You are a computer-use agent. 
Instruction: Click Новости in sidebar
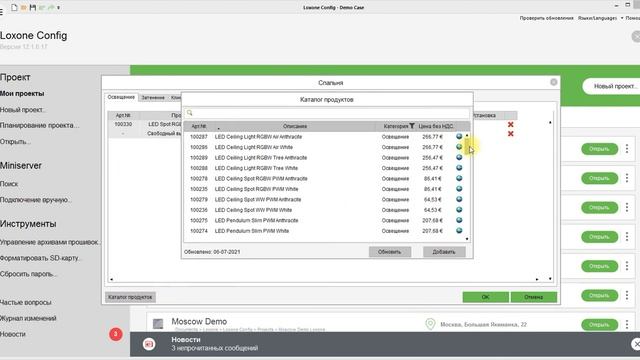(x=13, y=334)
